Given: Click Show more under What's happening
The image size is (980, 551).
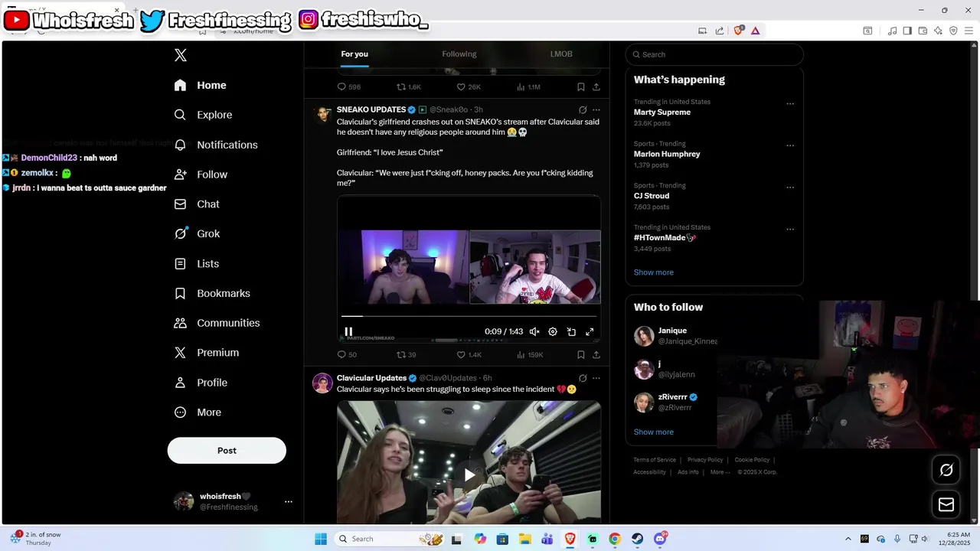Looking at the screenshot, I should pos(653,272).
